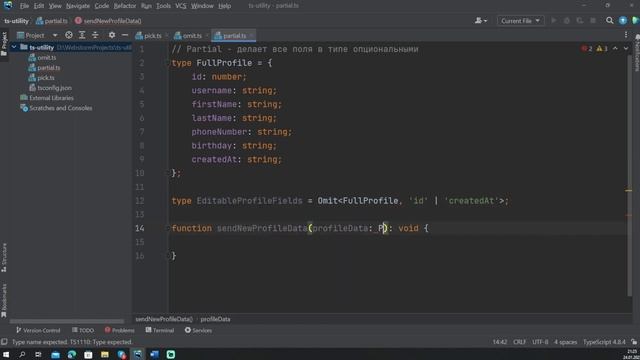Open the Current File run configuration dropdown
This screenshot has width=640, height=360.
[x=520, y=21]
